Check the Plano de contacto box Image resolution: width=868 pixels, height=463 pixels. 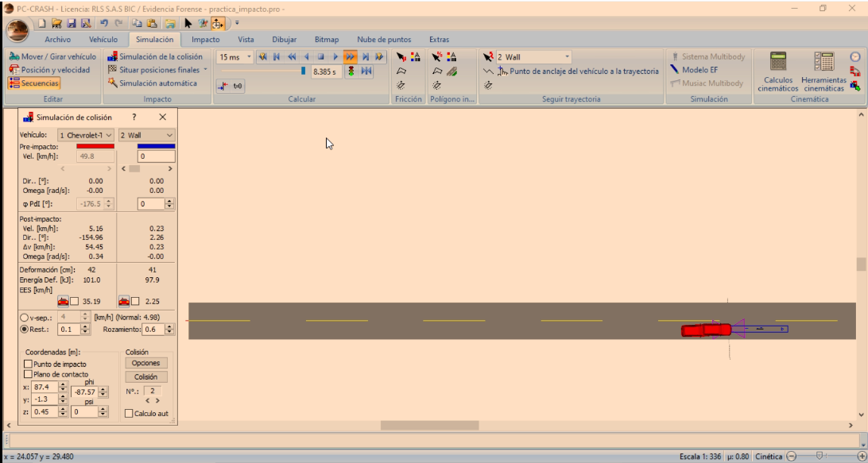(x=29, y=374)
